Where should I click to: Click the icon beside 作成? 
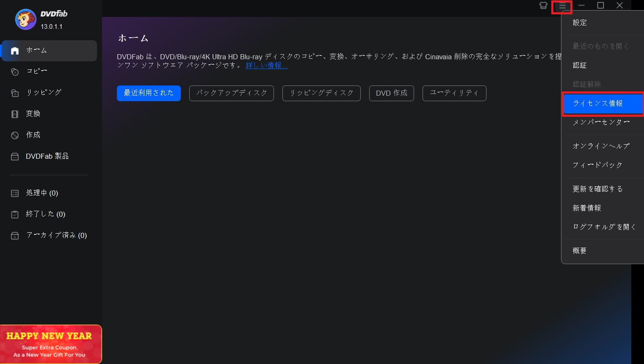coord(15,135)
